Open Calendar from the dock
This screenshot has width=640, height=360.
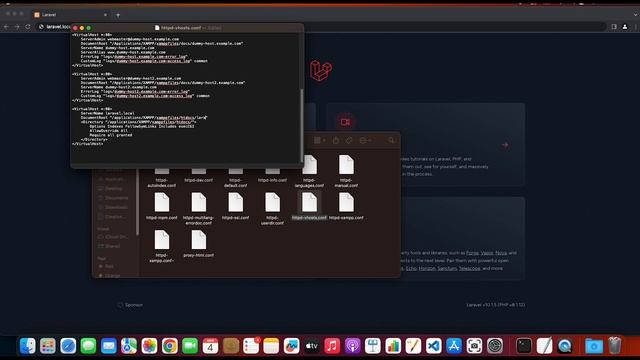pyautogui.click(x=210, y=346)
